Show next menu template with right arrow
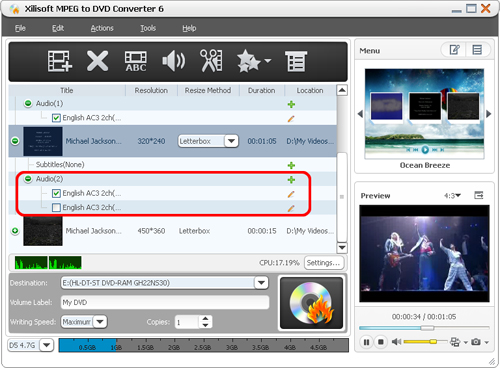The width and height of the screenshot is (500, 368). click(x=489, y=114)
